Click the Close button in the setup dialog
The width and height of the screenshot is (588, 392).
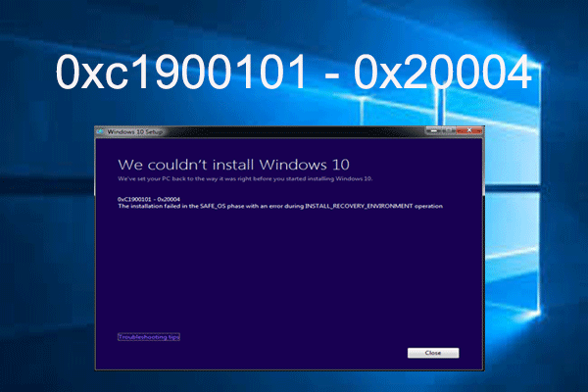point(433,353)
